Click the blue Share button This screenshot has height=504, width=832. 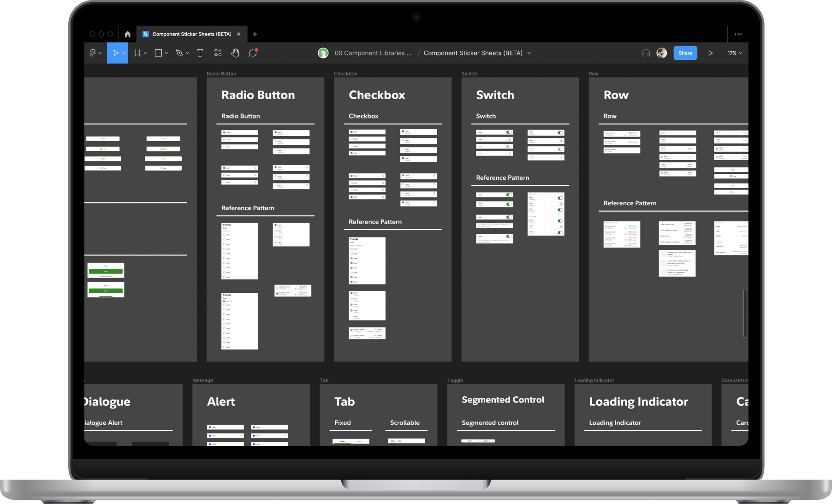(685, 53)
